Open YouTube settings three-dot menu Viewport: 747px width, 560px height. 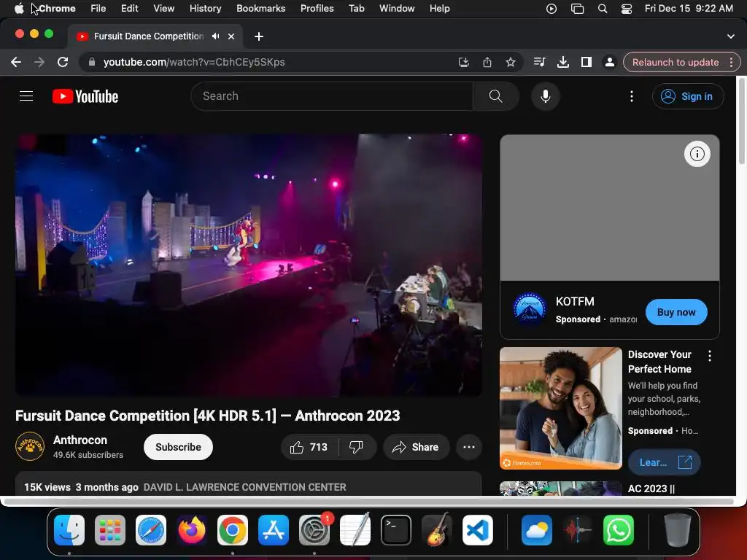pyautogui.click(x=632, y=96)
